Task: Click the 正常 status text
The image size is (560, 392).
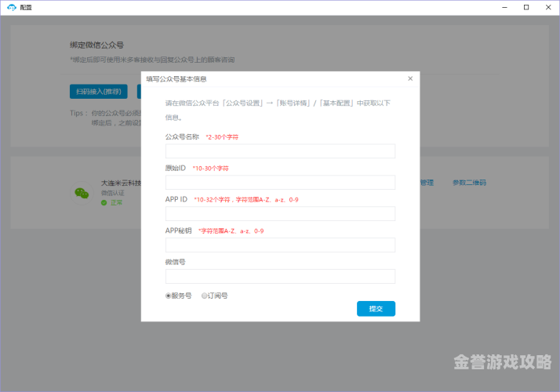Action: 116,202
